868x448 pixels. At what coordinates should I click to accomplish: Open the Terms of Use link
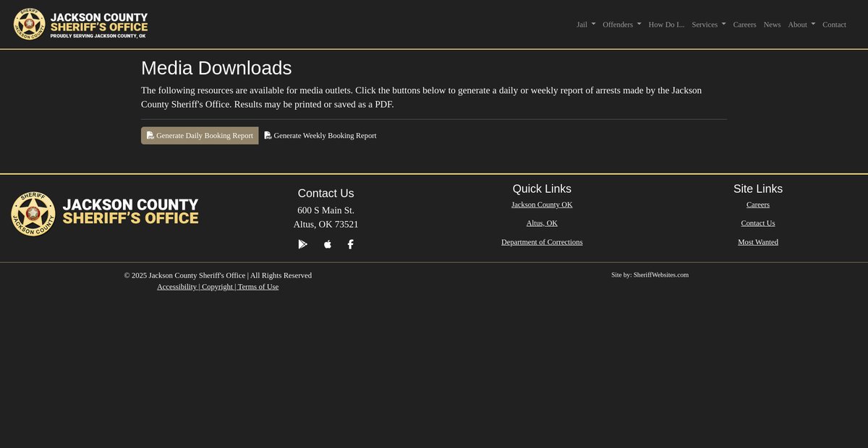point(258,287)
